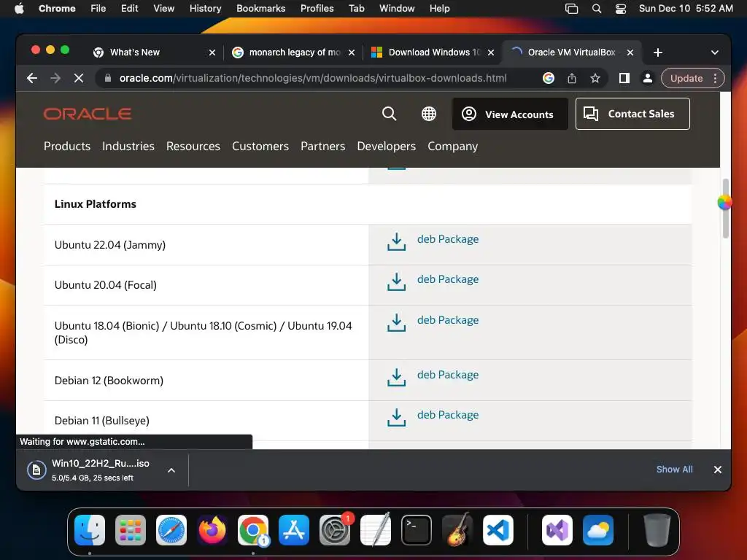Click the address bar URL field
The height and width of the screenshot is (560, 747).
[312, 78]
